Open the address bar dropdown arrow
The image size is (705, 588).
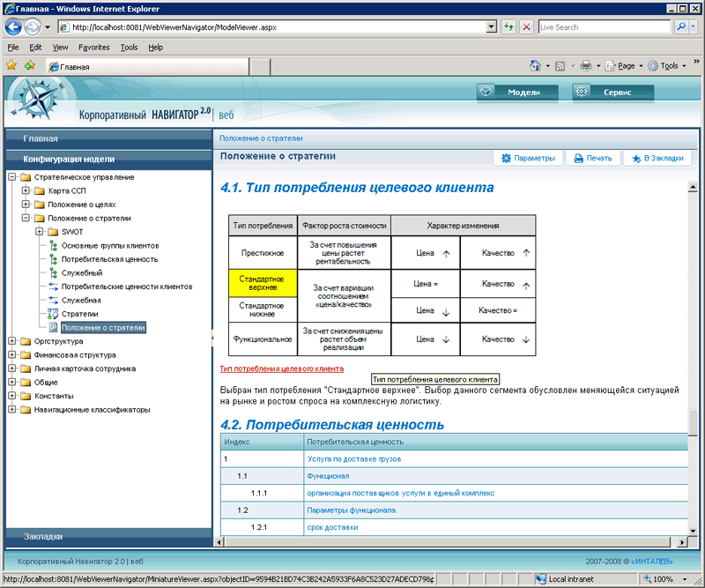tap(492, 27)
